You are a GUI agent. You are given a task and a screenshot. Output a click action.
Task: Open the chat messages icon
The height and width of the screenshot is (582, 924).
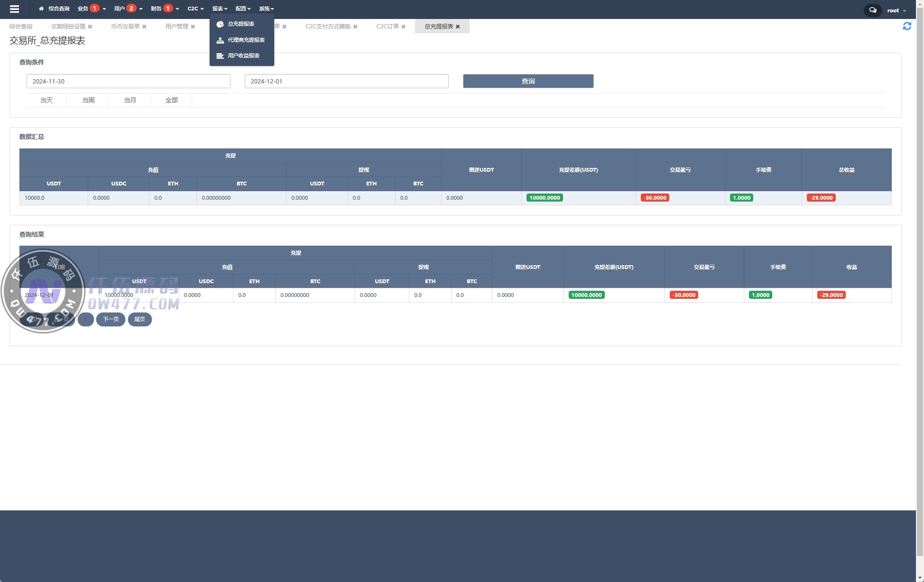point(872,10)
